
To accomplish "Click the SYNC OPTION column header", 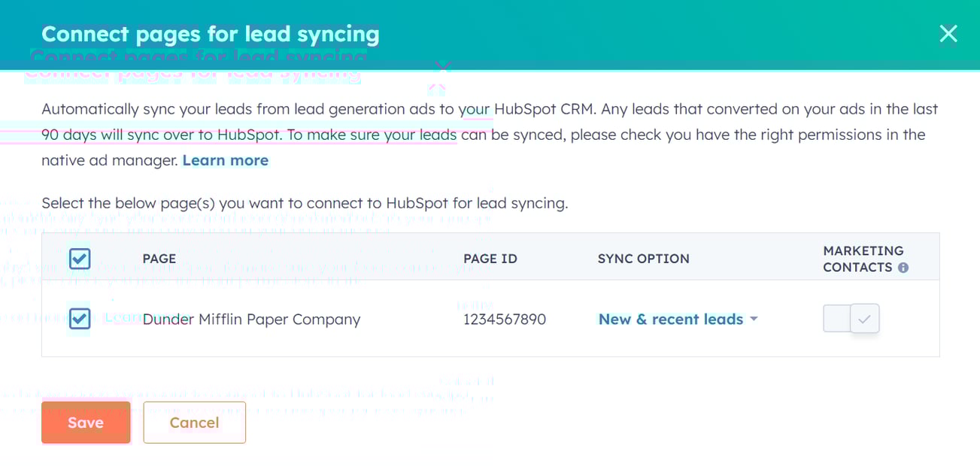I will tap(643, 258).
